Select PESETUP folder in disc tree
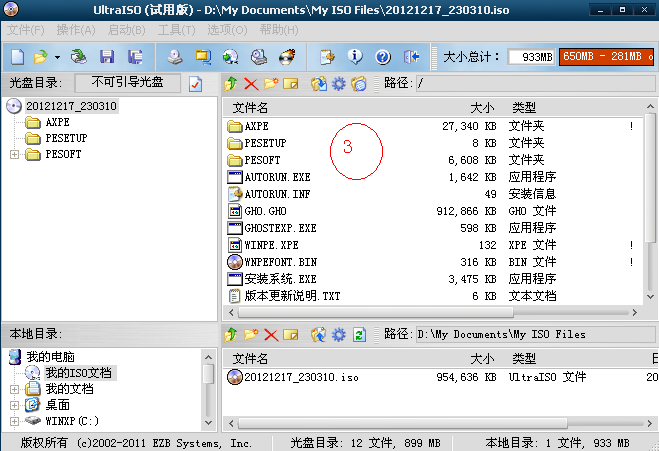The image size is (659, 451). (x=66, y=138)
